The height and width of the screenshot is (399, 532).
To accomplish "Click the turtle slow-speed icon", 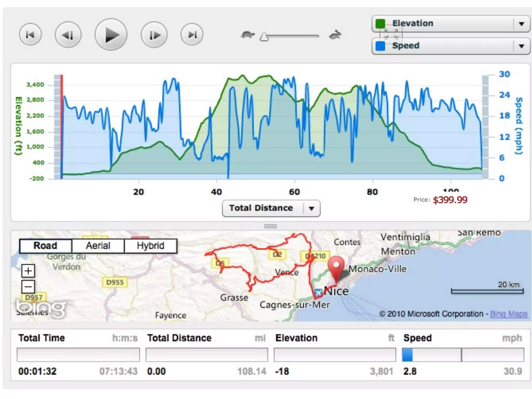I will [x=248, y=35].
